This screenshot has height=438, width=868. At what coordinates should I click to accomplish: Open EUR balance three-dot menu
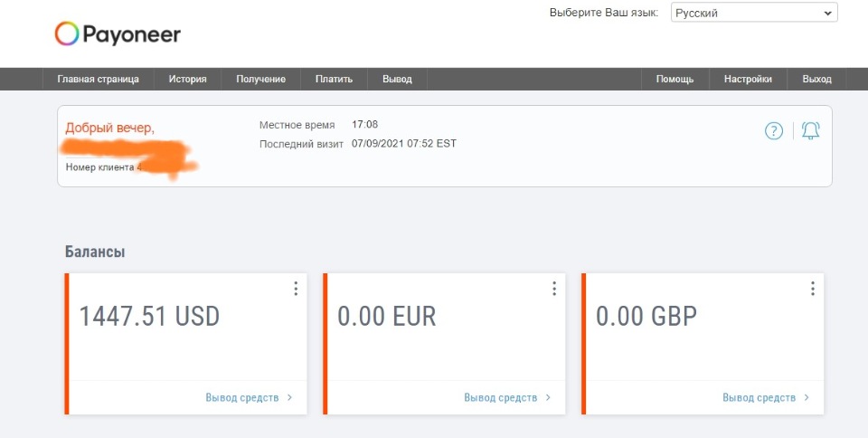(554, 289)
